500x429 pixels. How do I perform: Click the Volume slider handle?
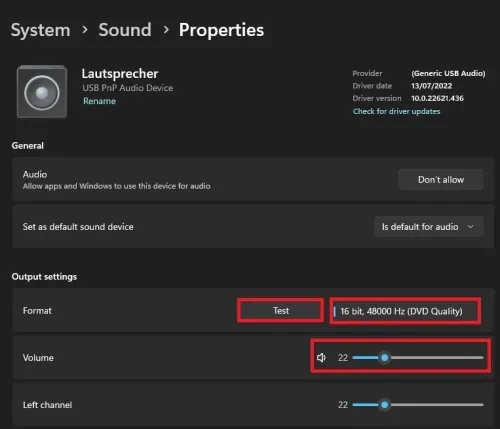pyautogui.click(x=385, y=358)
